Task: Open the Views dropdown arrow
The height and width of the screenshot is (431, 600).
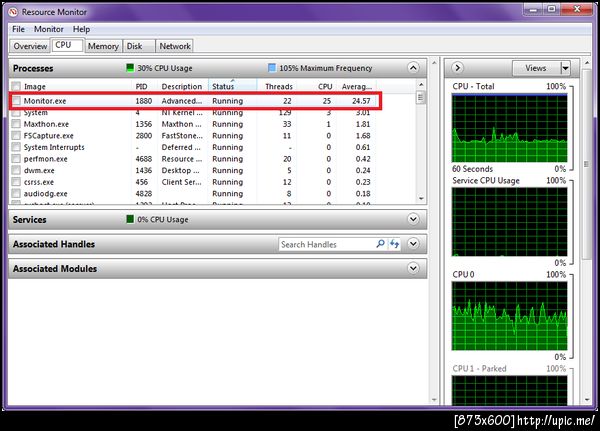Action: (x=565, y=69)
